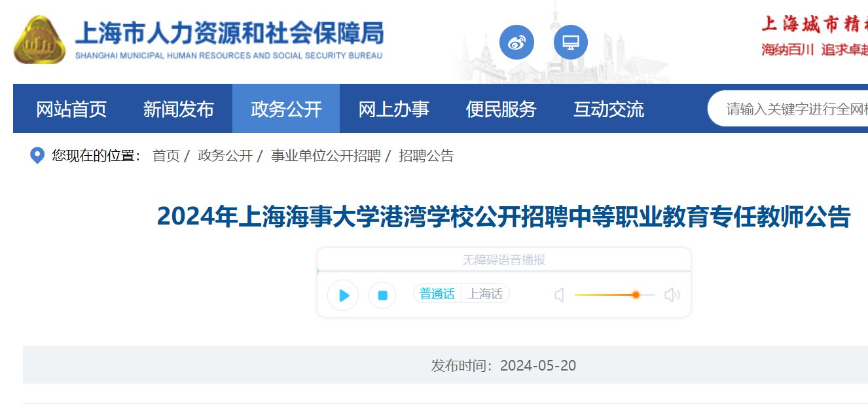The height and width of the screenshot is (417, 868).
Task: Play the accessibility voice broadcast
Action: point(343,295)
